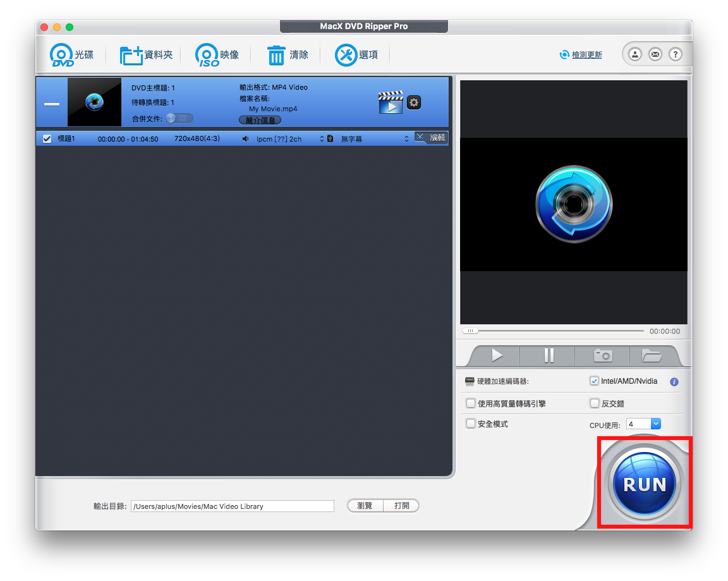Viewport: 728px width, 581px height.
Task: Load a DVD disc with 光碟 button
Action: point(72,55)
